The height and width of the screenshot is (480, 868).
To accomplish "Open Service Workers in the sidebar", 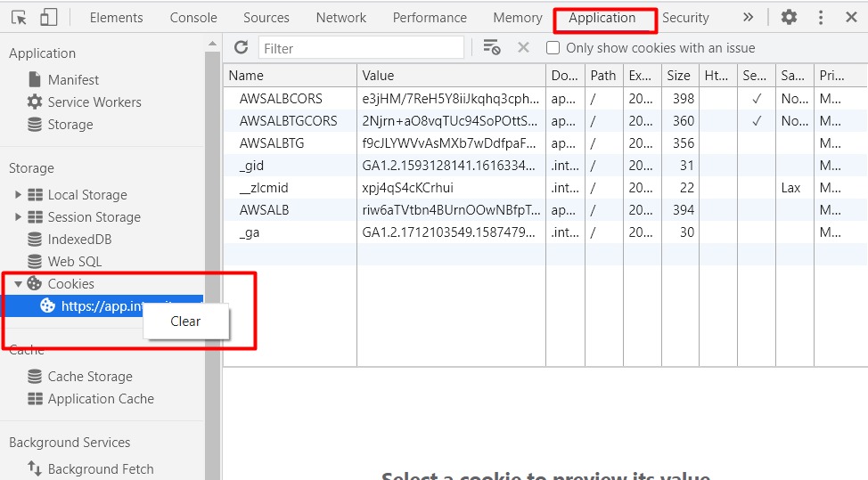I will click(94, 102).
